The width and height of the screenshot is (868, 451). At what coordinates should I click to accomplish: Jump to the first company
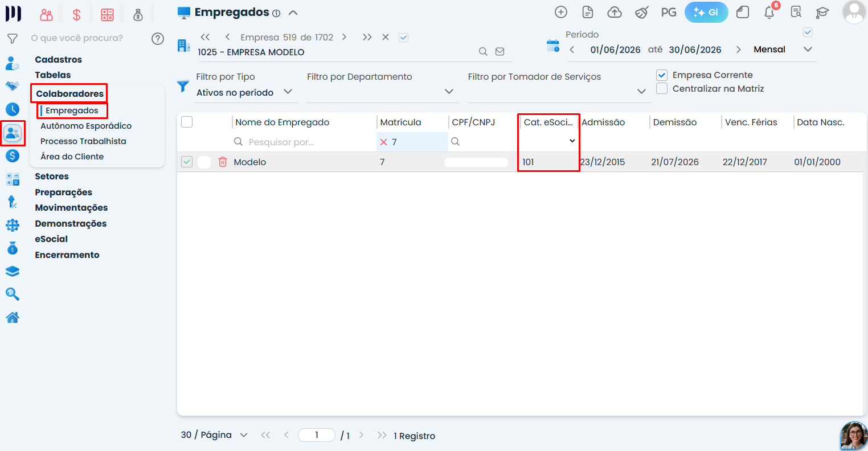(206, 37)
